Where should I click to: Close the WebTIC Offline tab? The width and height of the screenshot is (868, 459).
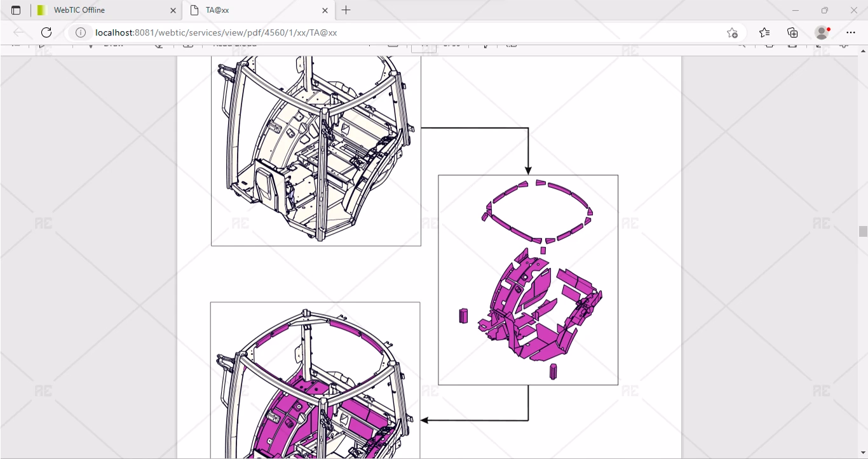[173, 10]
